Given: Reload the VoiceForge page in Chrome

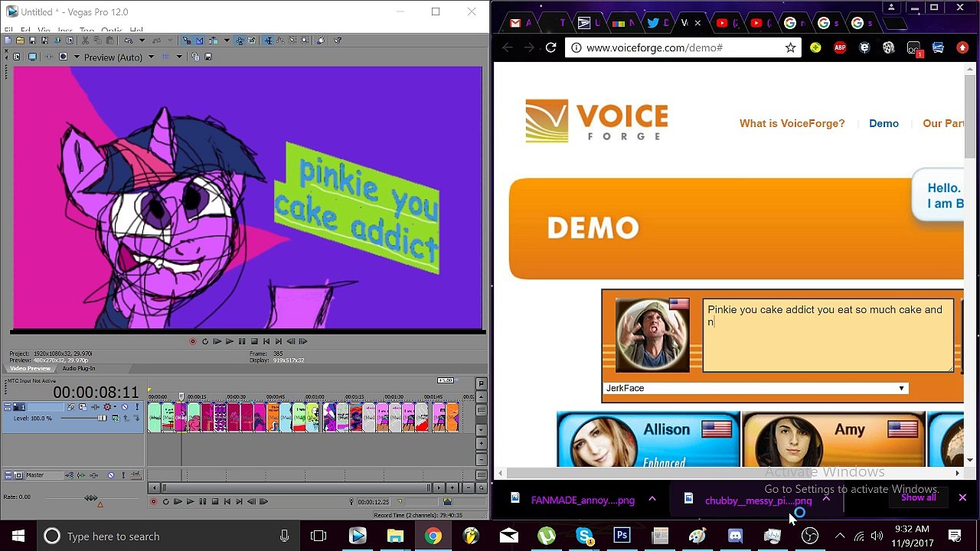Looking at the screenshot, I should point(550,47).
